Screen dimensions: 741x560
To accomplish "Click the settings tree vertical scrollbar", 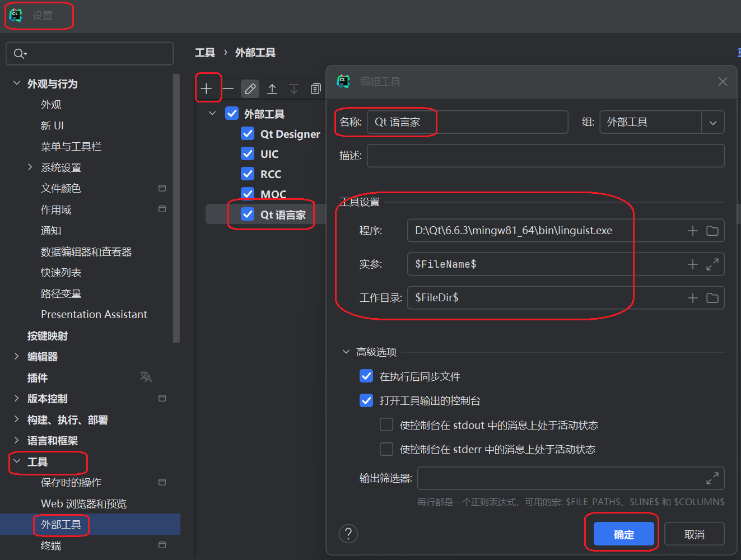I will 177,207.
